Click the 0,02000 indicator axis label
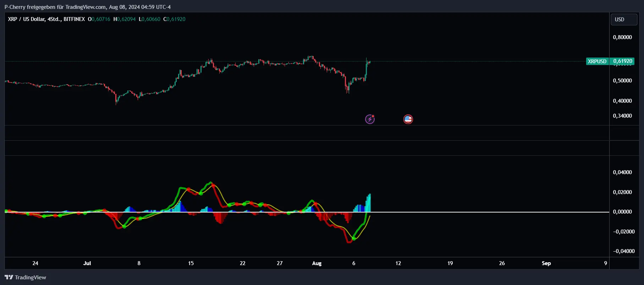The width and height of the screenshot is (644, 285). click(x=622, y=192)
